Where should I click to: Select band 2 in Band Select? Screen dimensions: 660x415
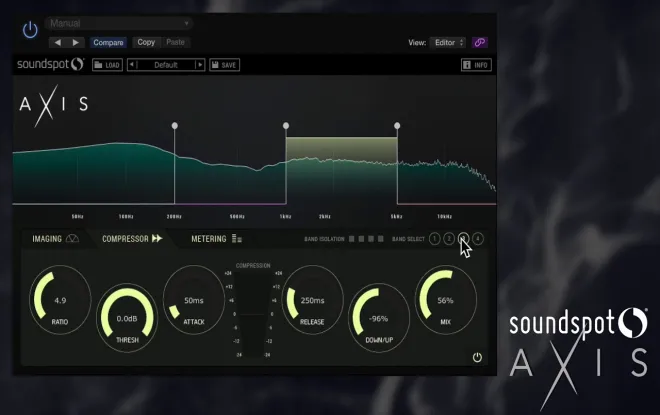(x=449, y=239)
